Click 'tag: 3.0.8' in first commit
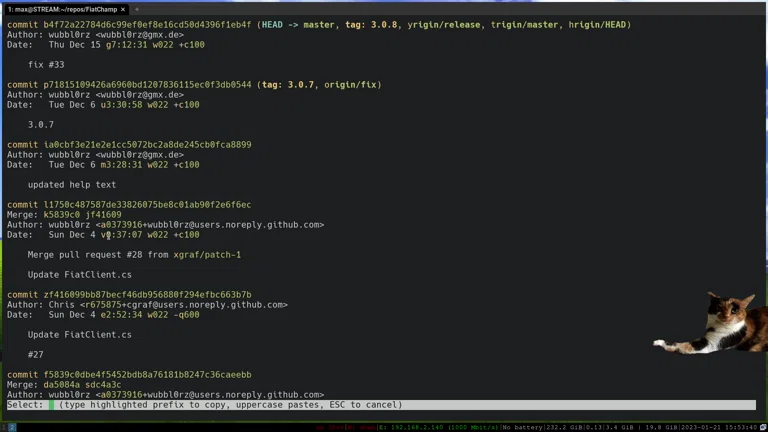 (x=371, y=25)
